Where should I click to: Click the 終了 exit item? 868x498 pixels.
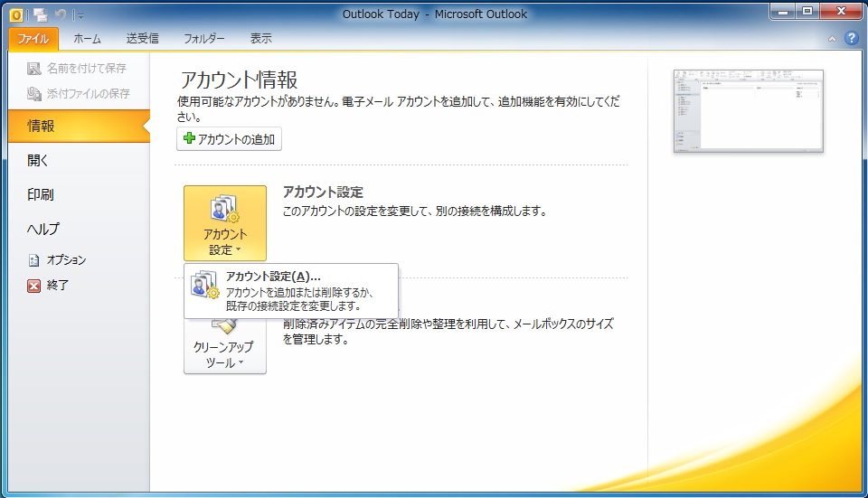(48, 285)
